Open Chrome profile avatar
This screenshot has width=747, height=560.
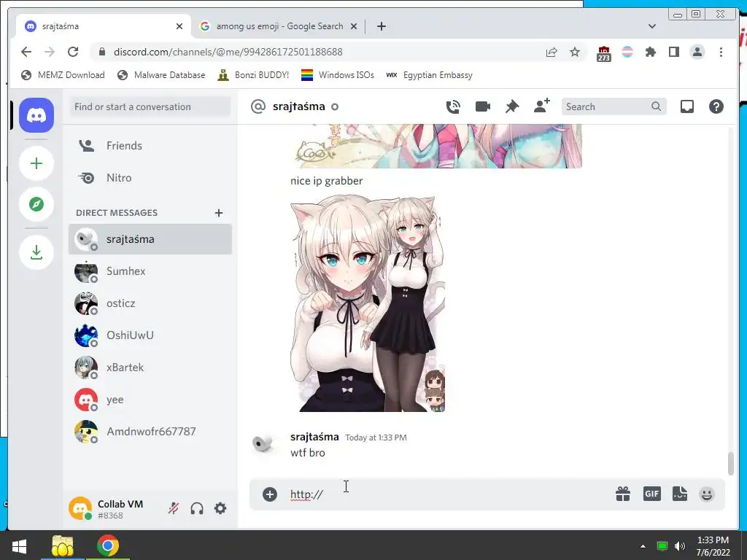697,52
